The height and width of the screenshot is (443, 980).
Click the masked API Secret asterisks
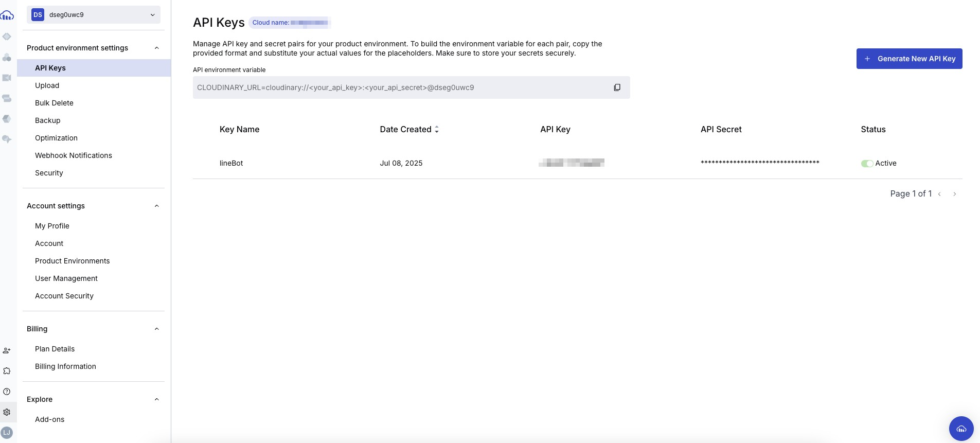759,163
